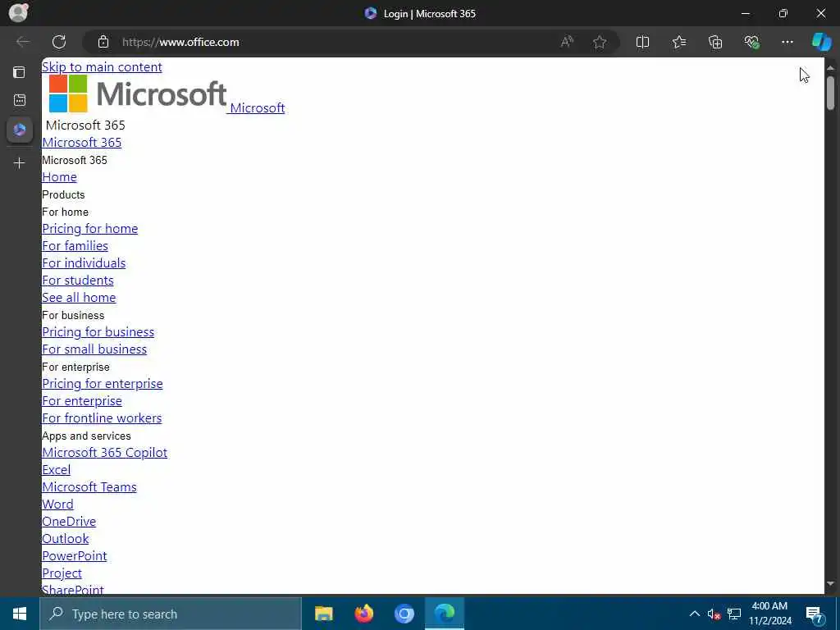
Task: Add this page to favorites with the star icon
Action: pos(600,42)
